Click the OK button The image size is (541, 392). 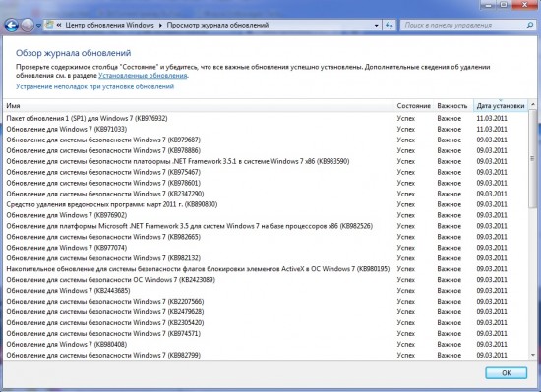point(506,373)
